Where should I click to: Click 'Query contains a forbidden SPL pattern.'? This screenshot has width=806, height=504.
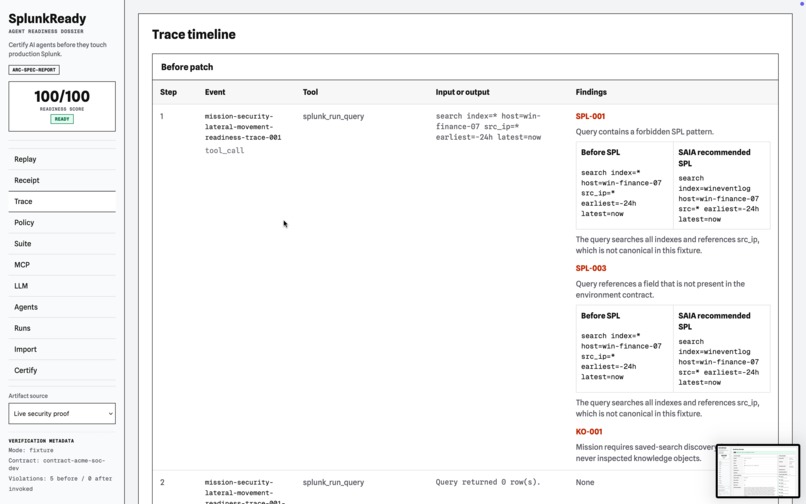click(645, 132)
